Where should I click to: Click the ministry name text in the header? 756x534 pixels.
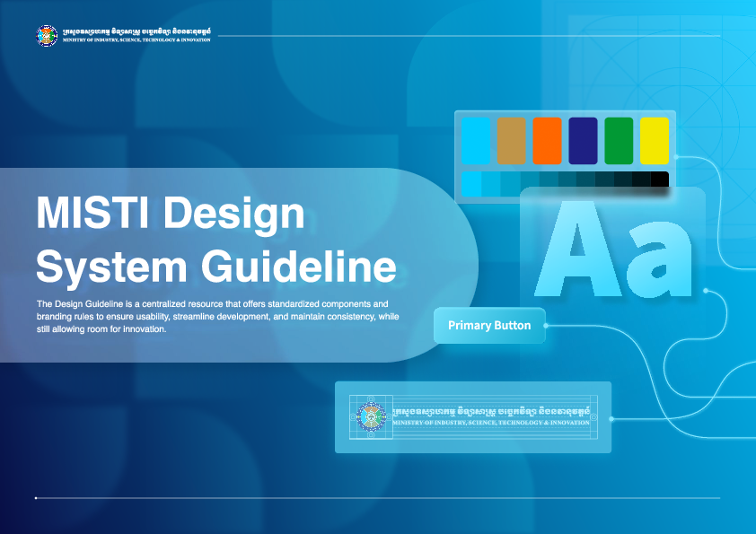(136, 36)
